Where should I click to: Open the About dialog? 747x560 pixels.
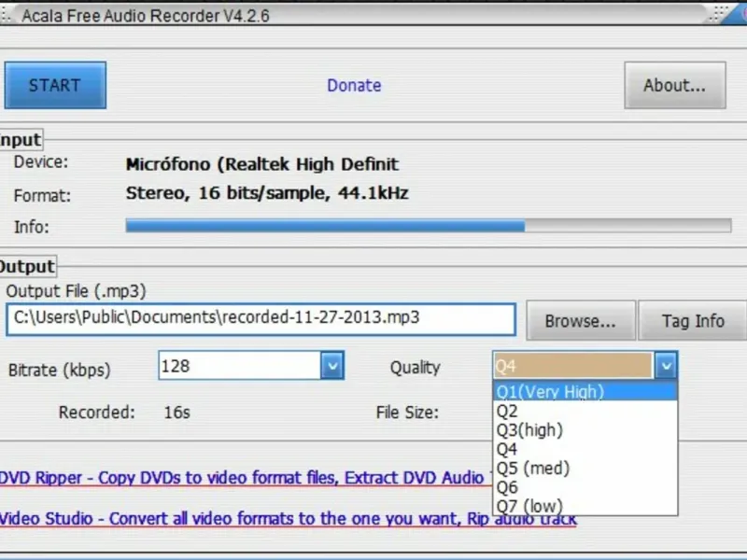(675, 85)
